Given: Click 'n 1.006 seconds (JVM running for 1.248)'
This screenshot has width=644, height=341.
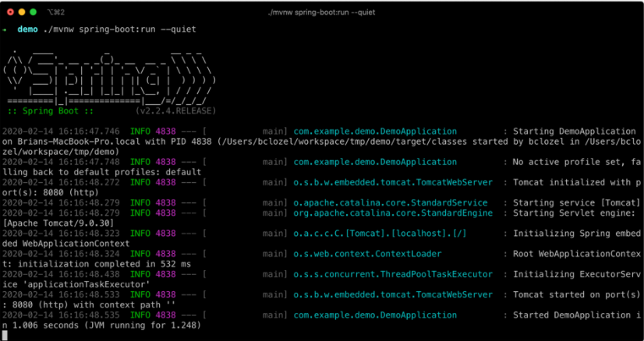Looking at the screenshot, I should (x=101, y=325).
